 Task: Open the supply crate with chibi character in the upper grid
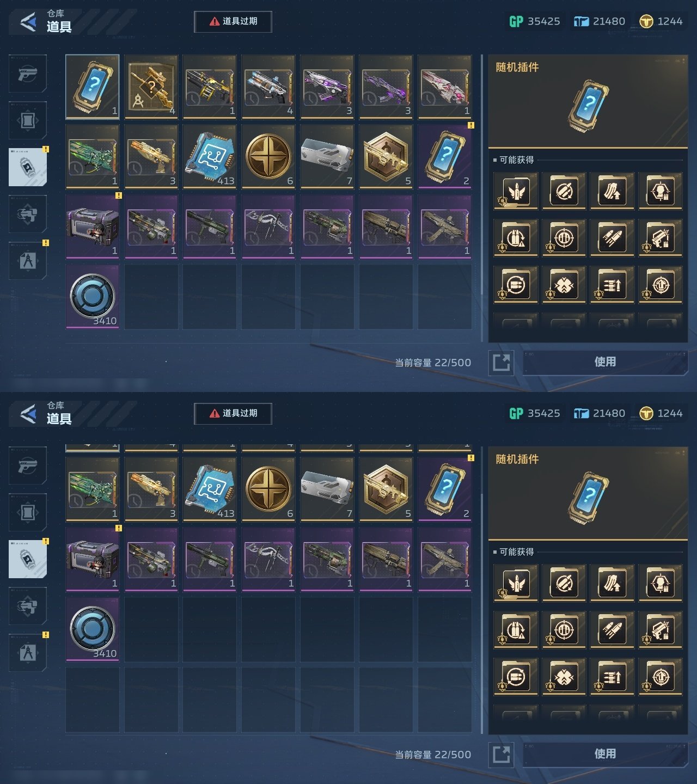tap(93, 226)
